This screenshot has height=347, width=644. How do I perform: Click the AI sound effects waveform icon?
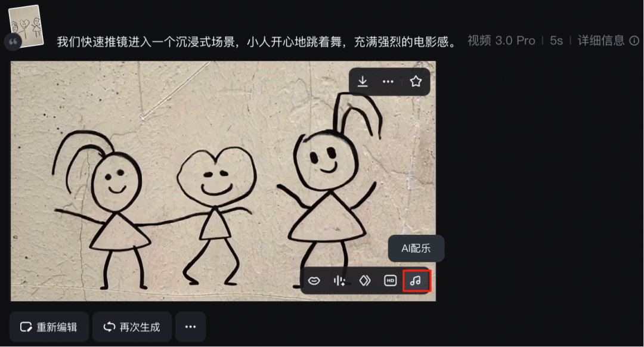(x=339, y=281)
